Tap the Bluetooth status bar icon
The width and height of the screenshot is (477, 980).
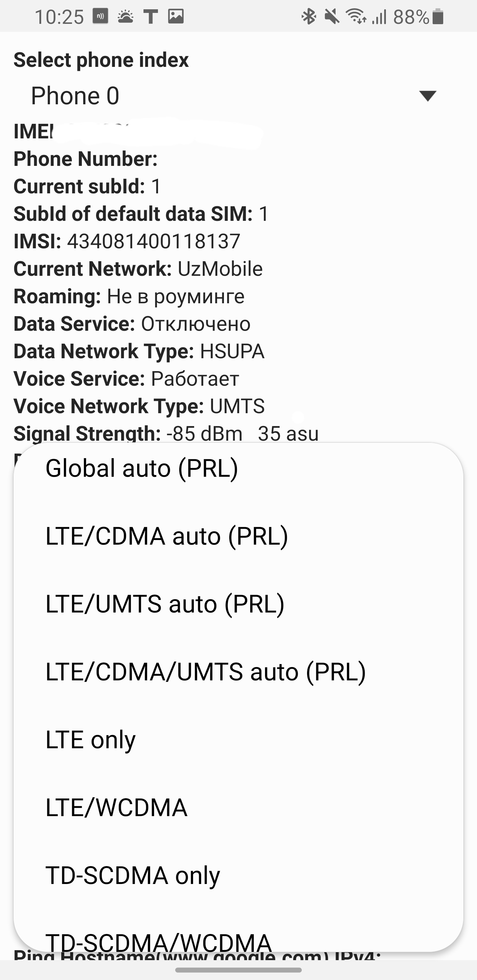[x=308, y=17]
